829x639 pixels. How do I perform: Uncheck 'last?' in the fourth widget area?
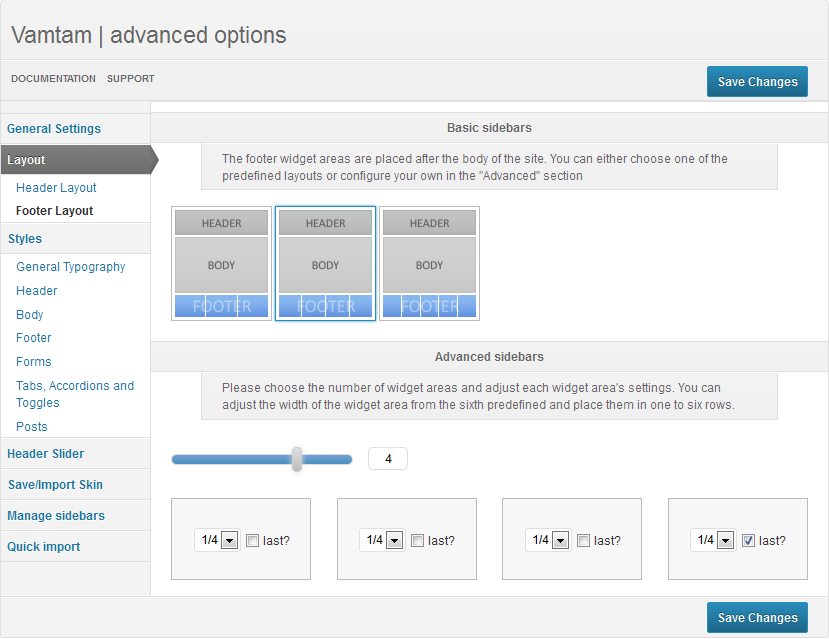(x=749, y=541)
